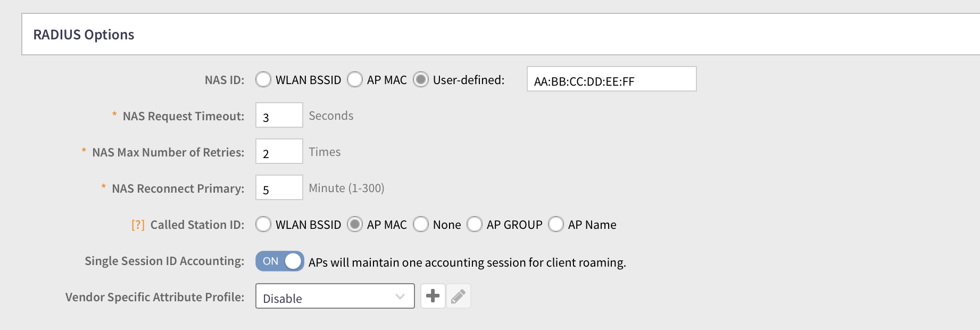Click the NAS Max Number of Retries field
Screen dimensions: 980x330
279,152
